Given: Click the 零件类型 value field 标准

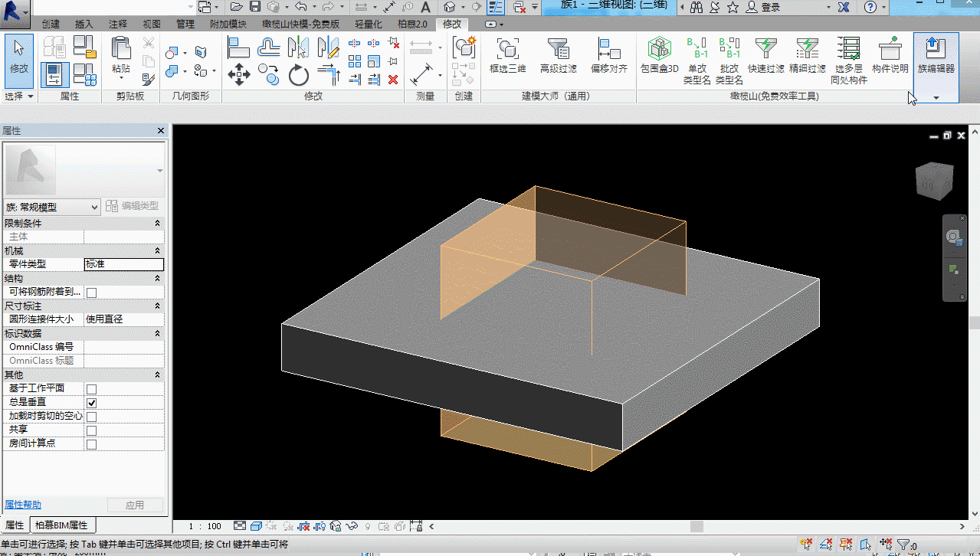Looking at the screenshot, I should click(123, 264).
